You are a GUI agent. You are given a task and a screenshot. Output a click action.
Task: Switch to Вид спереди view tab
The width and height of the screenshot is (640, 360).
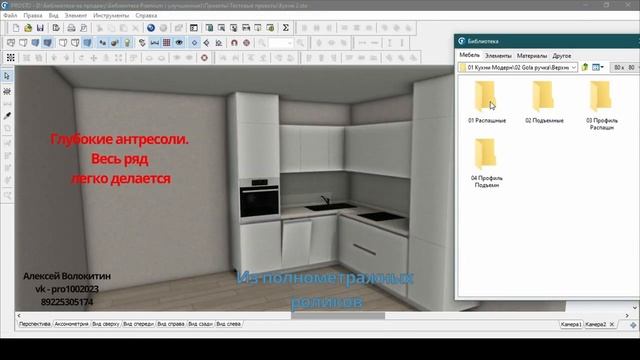tap(138, 324)
